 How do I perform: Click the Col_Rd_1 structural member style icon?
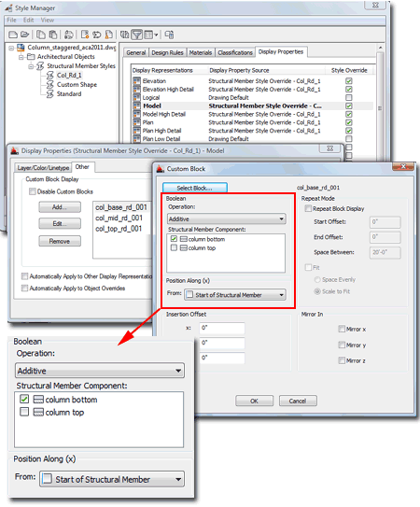[x=49, y=76]
